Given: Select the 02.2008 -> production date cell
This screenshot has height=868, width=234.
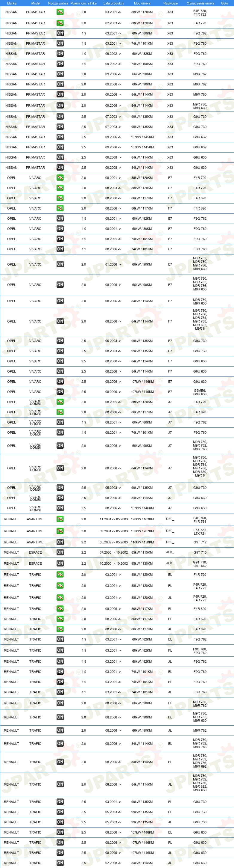Looking at the screenshot, I should (x=113, y=863).
